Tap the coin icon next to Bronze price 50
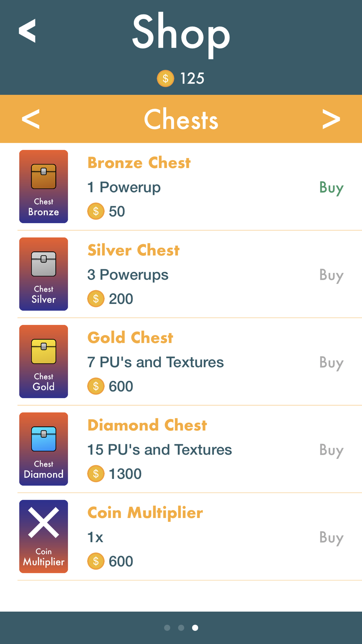Image resolution: width=362 pixels, height=644 pixels. pyautogui.click(x=96, y=211)
